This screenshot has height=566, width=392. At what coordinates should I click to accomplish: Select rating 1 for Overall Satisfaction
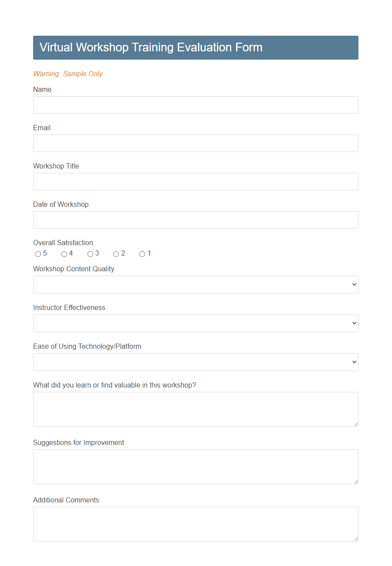click(142, 253)
